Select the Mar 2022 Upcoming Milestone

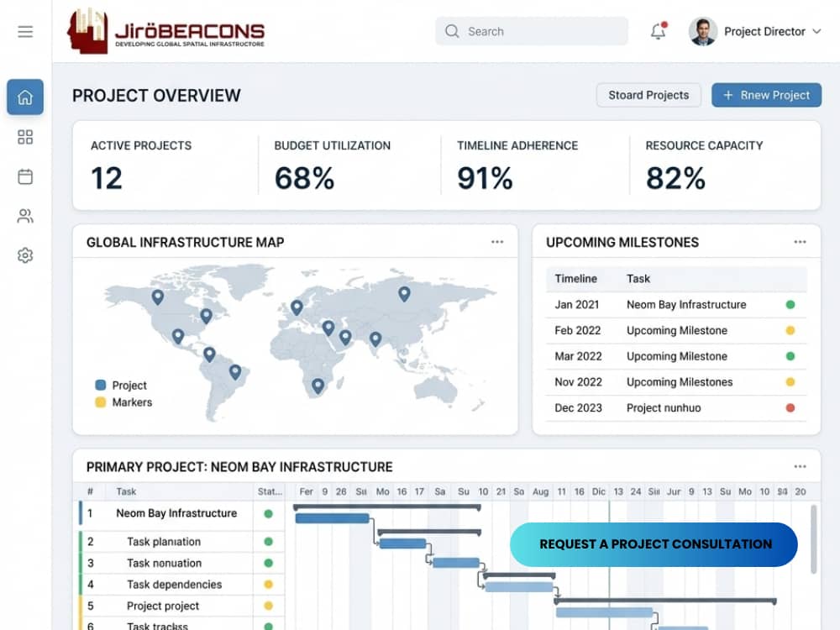coord(676,356)
